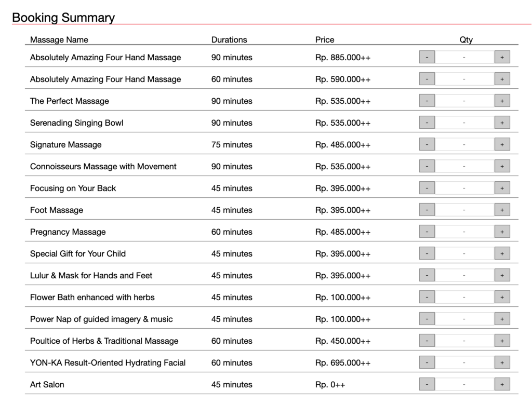The width and height of the screenshot is (532, 404).
Task: Increase The Perfect Massage quantity
Action: (x=502, y=101)
